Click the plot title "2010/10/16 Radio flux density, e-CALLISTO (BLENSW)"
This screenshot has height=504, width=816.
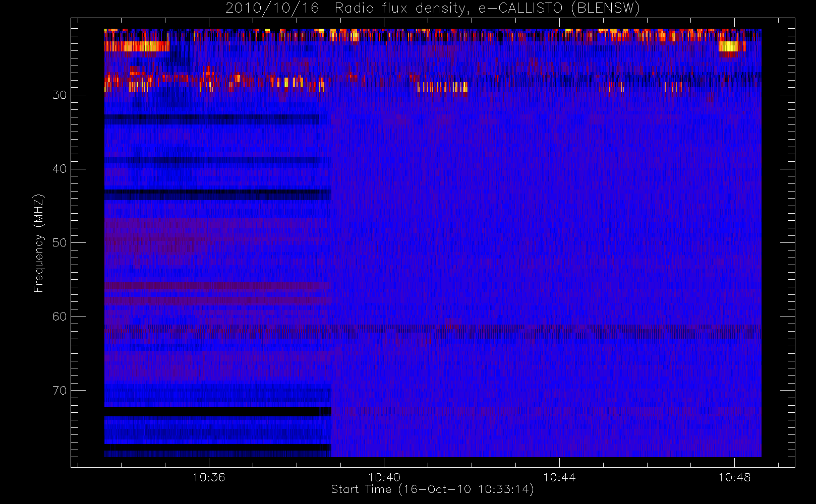[x=432, y=8]
